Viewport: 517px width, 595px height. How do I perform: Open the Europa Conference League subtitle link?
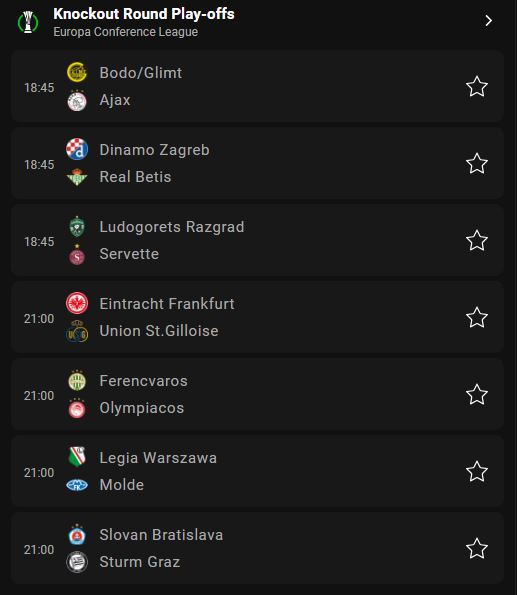(126, 32)
